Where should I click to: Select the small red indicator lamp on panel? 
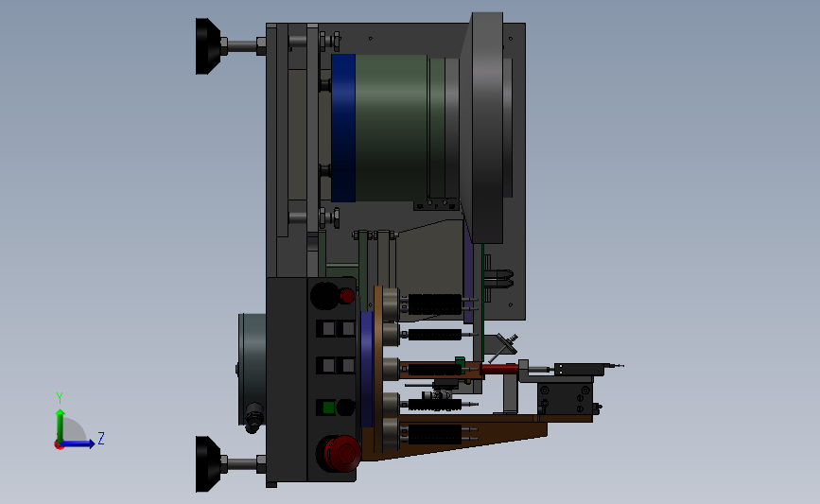coord(347,296)
